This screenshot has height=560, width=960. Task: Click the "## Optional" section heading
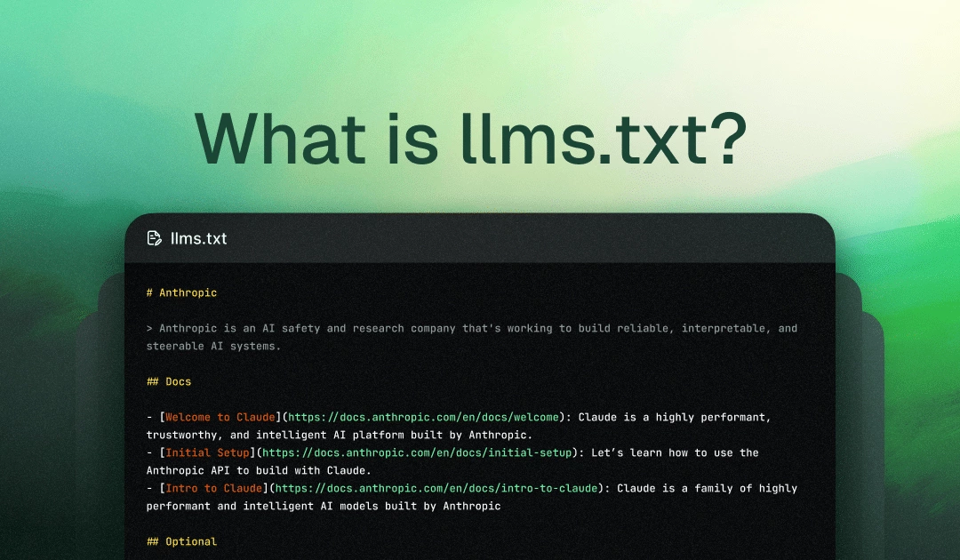click(181, 541)
